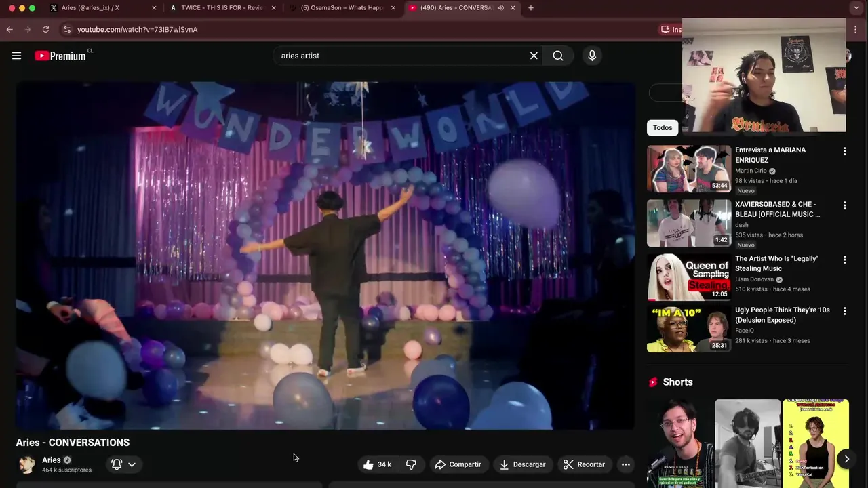The image size is (868, 488).
Task: Download the video via Descargar
Action: click(522, 464)
